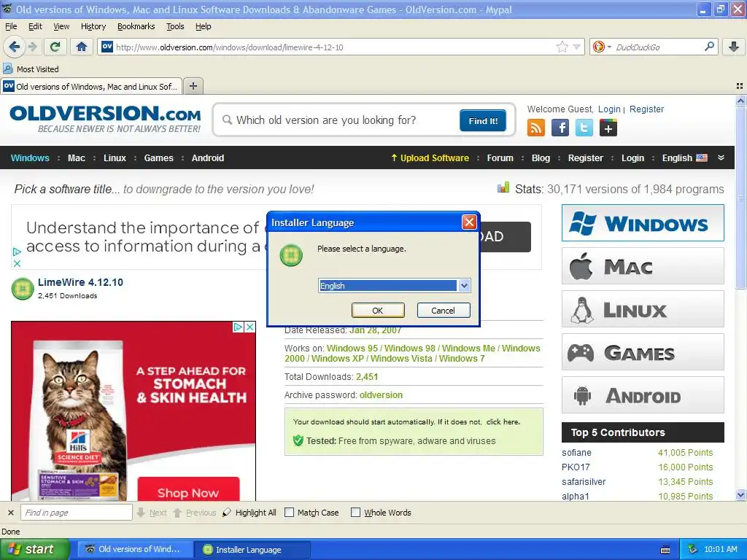The height and width of the screenshot is (560, 747).
Task: Open the File menu
Action: [x=11, y=26]
